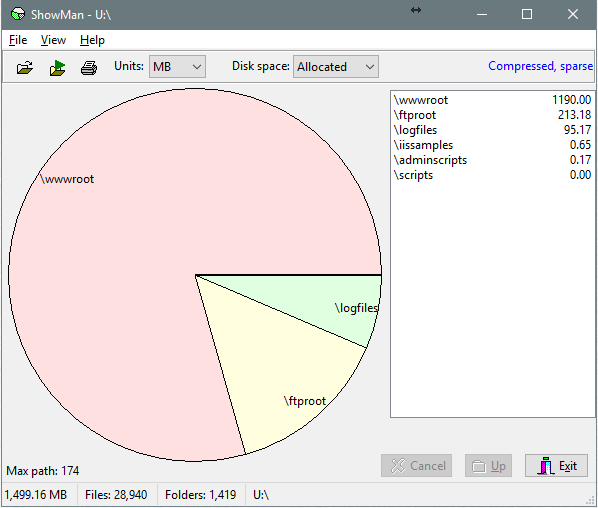Screen dimensions: 598x508
Task: Print the chart using the printer icon
Action: pos(89,68)
